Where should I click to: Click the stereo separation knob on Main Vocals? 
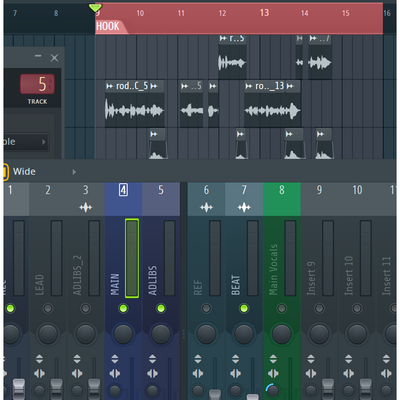273,391
